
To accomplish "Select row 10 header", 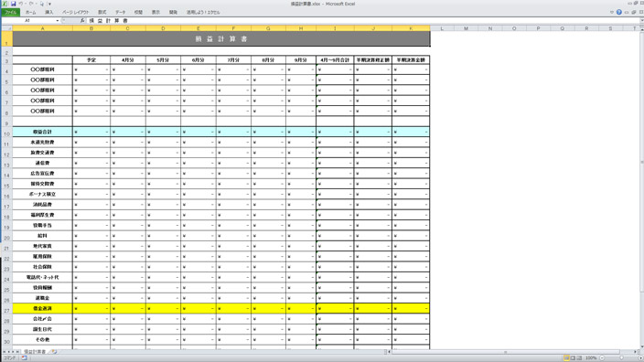I will [x=6, y=133].
